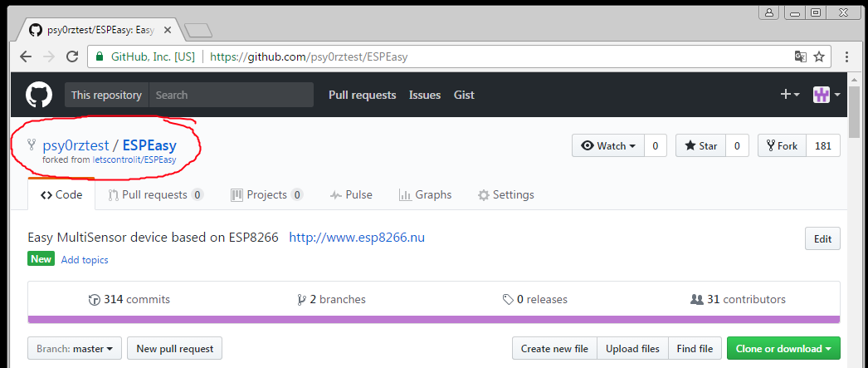Viewport: 868px width, 368px height.
Task: Open the Branch: master dropdown
Action: [x=75, y=349]
